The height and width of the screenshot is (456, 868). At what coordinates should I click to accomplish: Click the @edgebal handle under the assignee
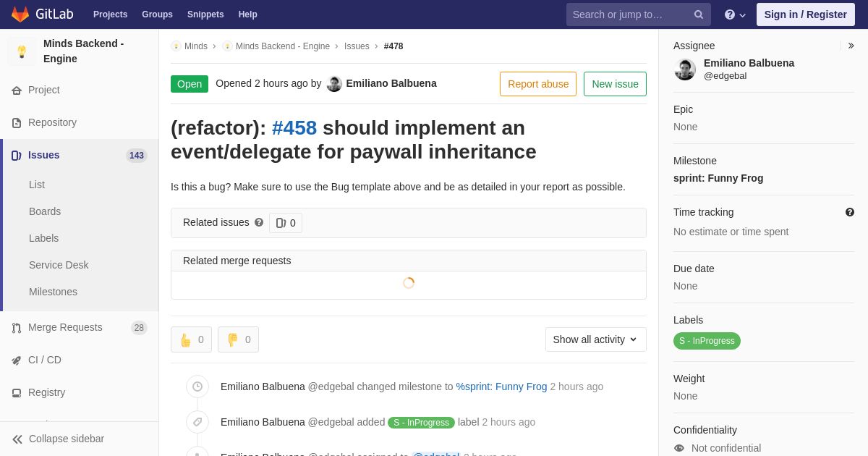click(726, 76)
